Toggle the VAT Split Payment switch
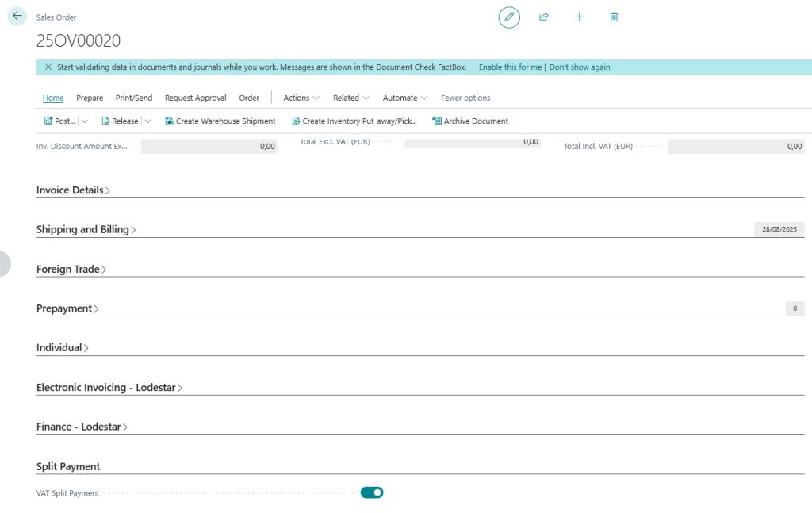The width and height of the screenshot is (812, 513). 371,492
